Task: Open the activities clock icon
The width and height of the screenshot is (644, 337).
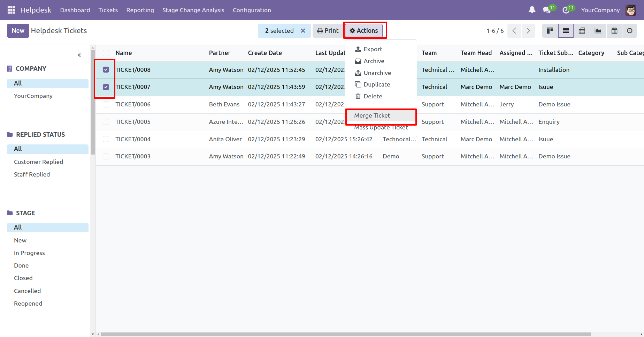Action: point(566,10)
